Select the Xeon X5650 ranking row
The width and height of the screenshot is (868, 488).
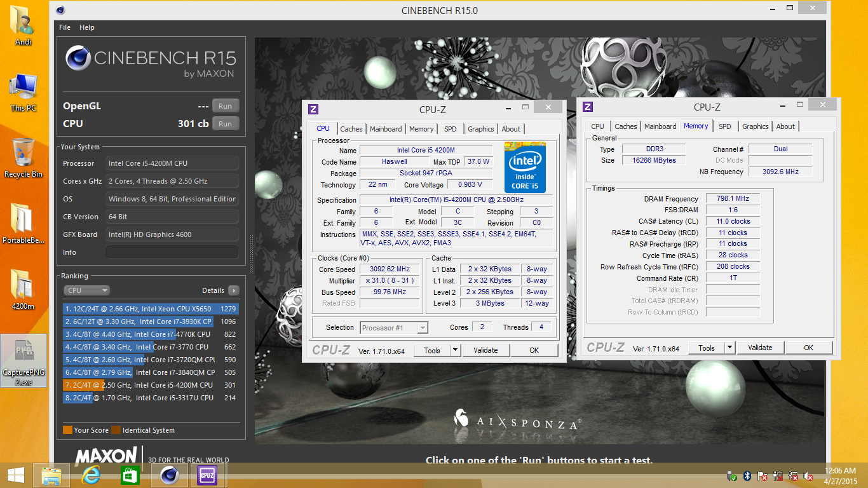(151, 309)
